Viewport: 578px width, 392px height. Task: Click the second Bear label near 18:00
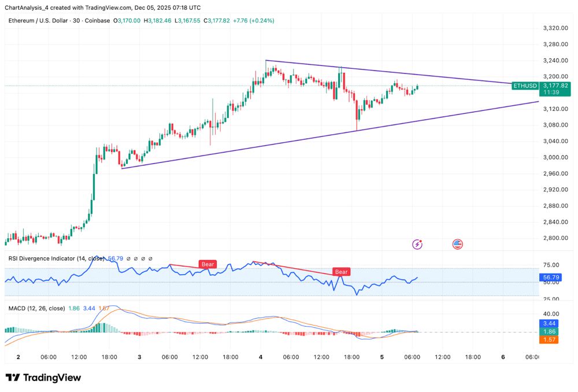[341, 272]
